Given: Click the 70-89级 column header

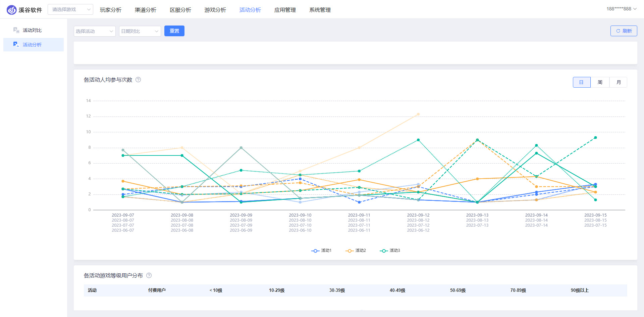Looking at the screenshot, I should click(x=518, y=290).
